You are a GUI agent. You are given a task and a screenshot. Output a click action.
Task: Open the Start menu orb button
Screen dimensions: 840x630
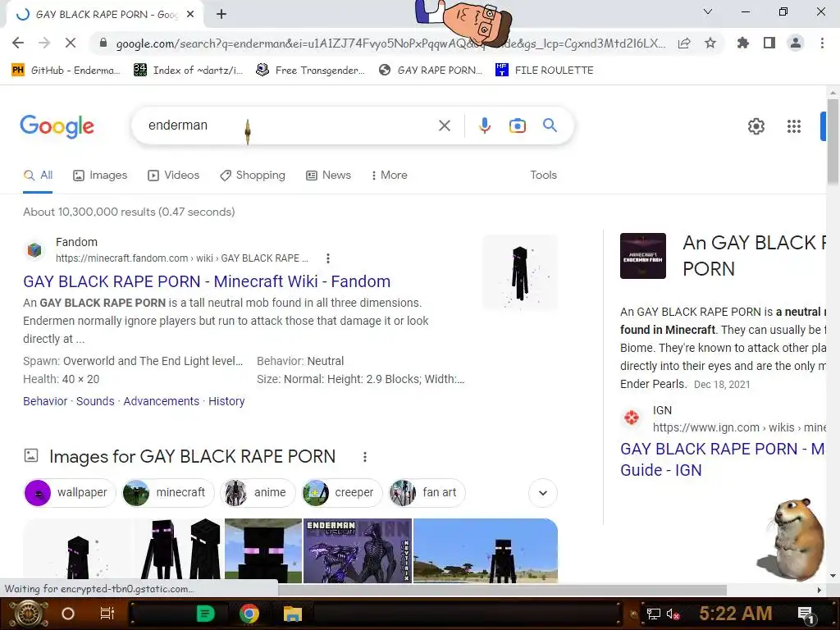[x=28, y=614]
